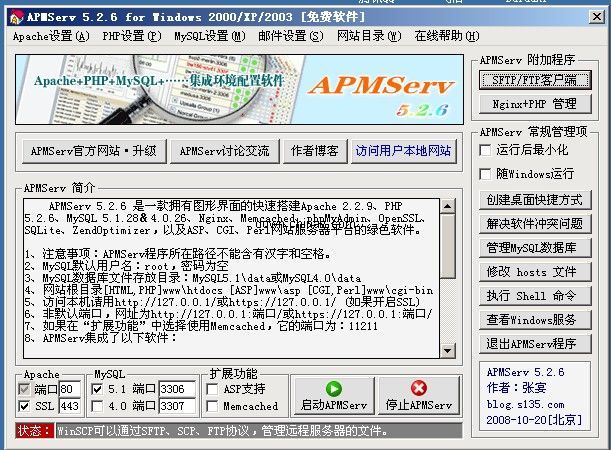This screenshot has width=611, height=450.
Task: Click the 状态： status label
Action: [x=34, y=431]
